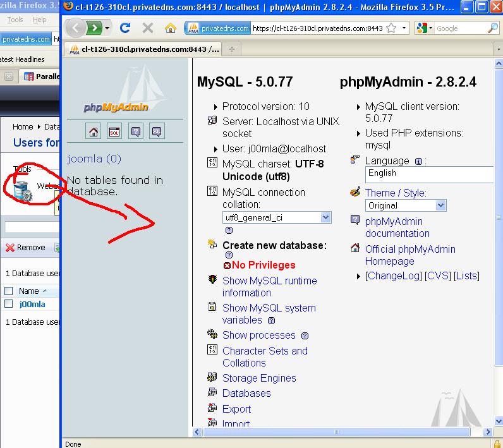Click the Theme paint palette icon
The height and width of the screenshot is (448, 503).
(355, 191)
